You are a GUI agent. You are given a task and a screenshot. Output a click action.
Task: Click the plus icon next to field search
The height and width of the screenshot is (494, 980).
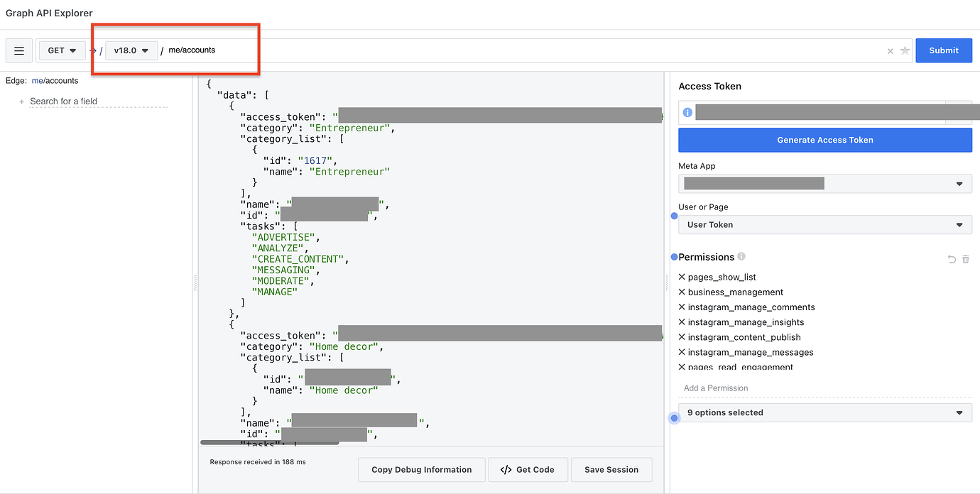pos(21,101)
